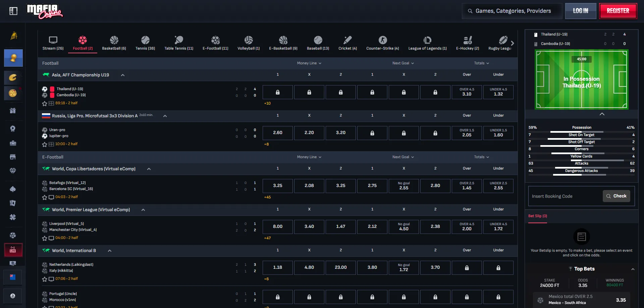644x308 pixels.
Task: Click the Check booking code button
Action: point(616,196)
